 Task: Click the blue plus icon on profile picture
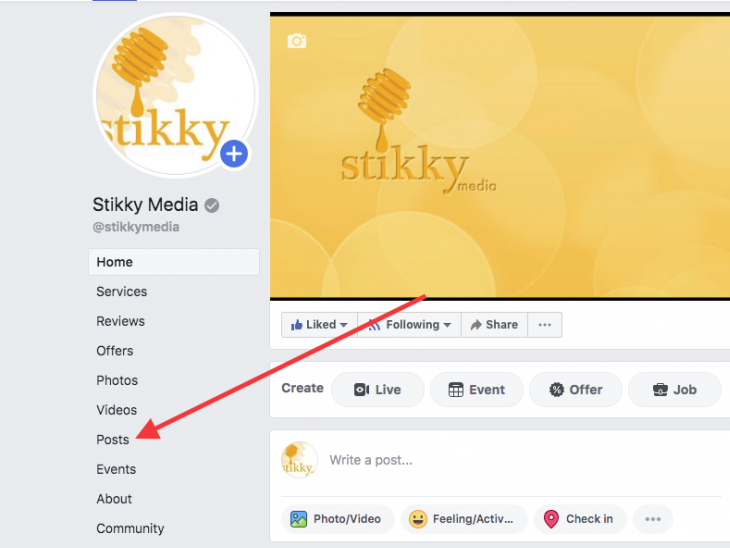234,154
